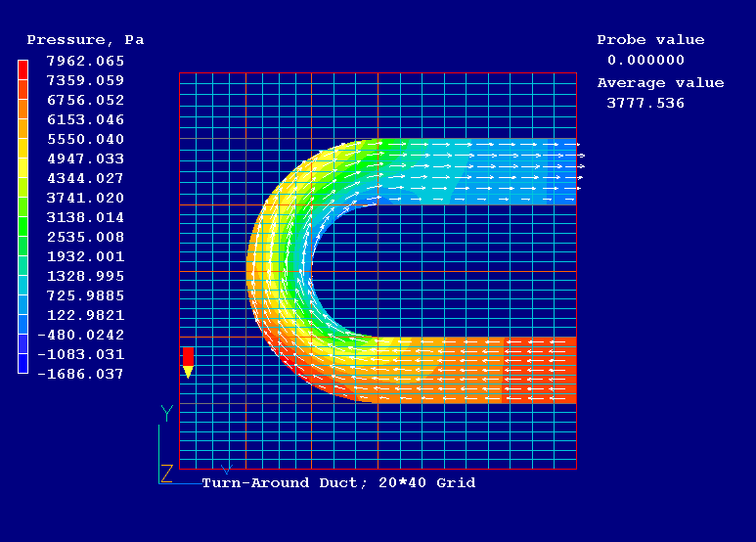Select the red top segment of pressure legend bar
This screenshot has height=542, width=756.
point(22,69)
